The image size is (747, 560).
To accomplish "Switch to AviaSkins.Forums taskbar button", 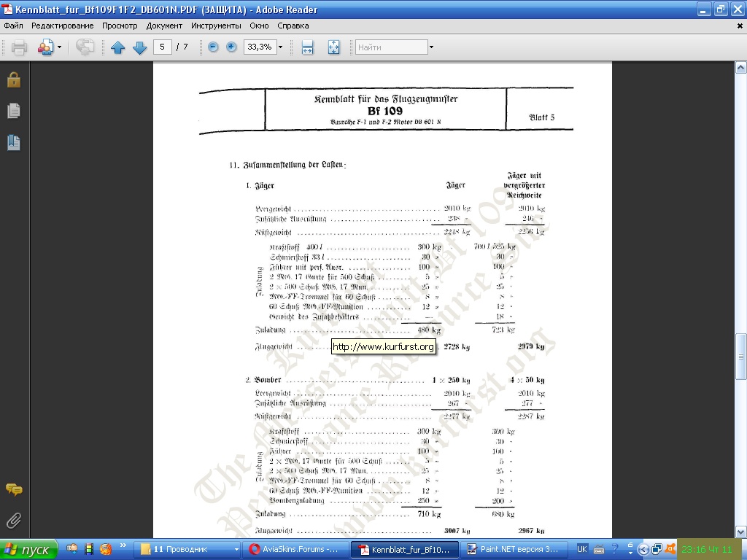I will coord(296,550).
